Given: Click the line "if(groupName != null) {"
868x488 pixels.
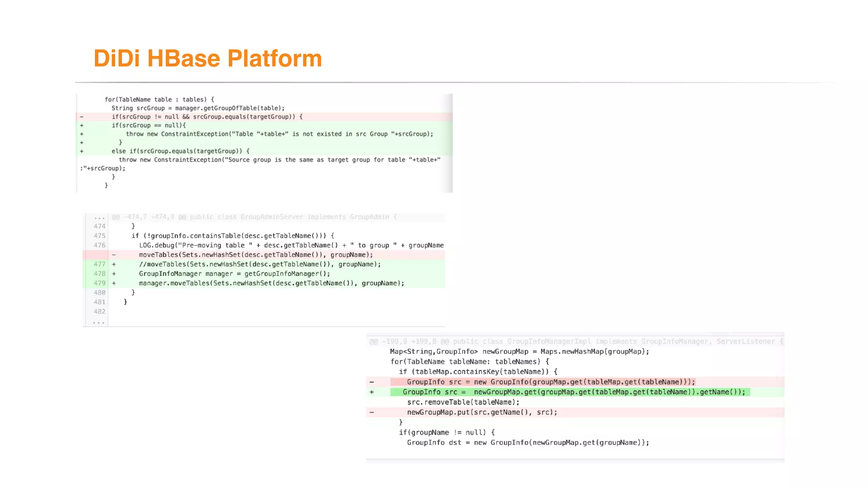Looking at the screenshot, I should coord(447,433).
